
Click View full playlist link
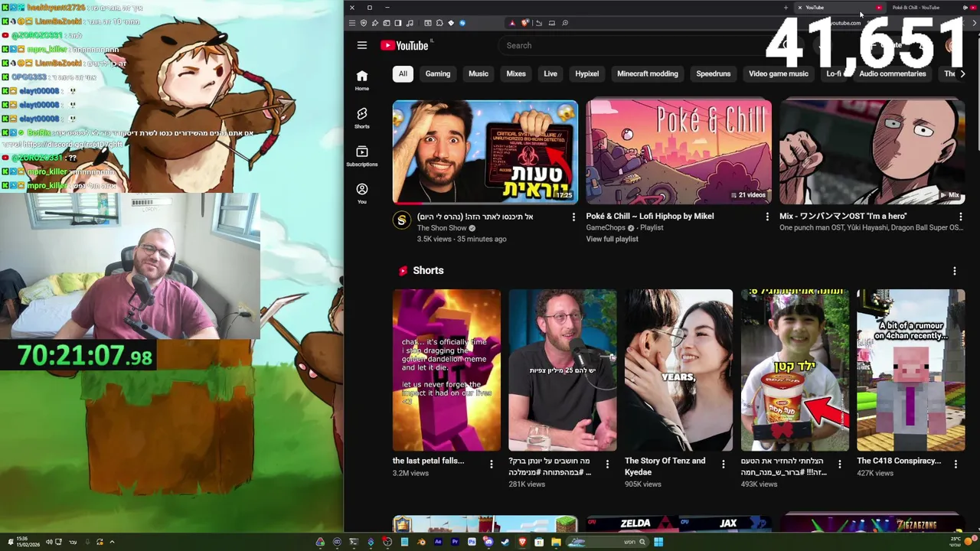pos(612,239)
